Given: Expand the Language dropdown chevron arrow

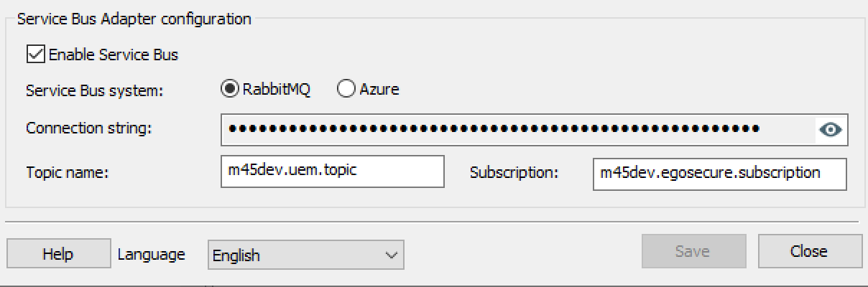Looking at the screenshot, I should [392, 255].
